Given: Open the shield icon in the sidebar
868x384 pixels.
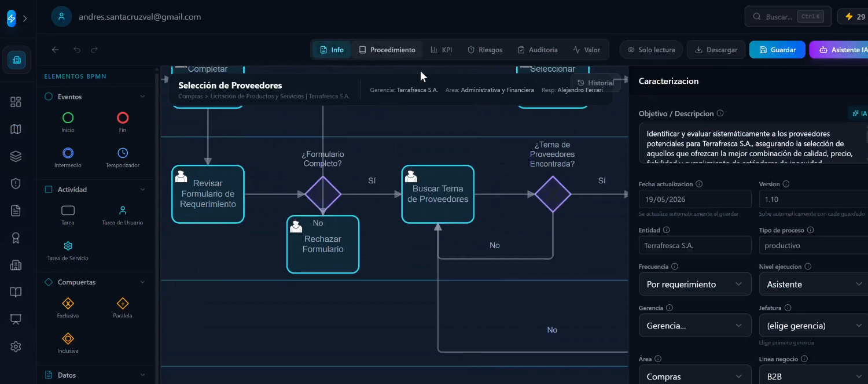Looking at the screenshot, I should [x=16, y=183].
